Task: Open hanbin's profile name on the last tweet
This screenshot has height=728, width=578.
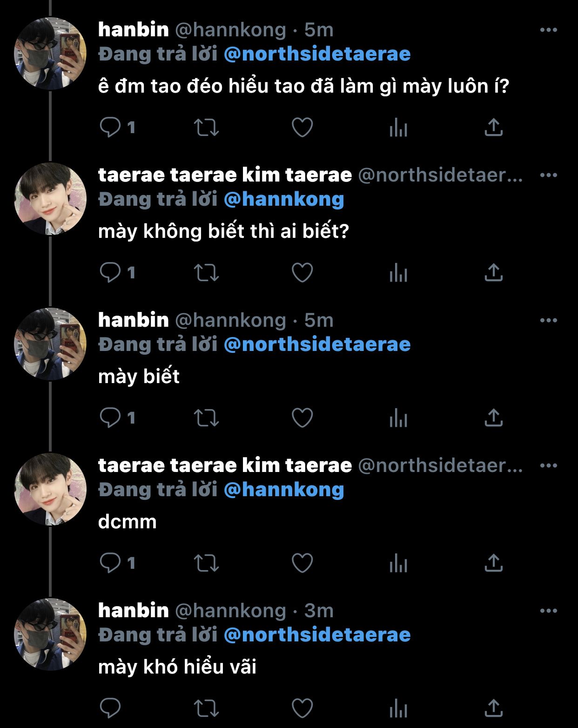Action: pyautogui.click(x=134, y=610)
